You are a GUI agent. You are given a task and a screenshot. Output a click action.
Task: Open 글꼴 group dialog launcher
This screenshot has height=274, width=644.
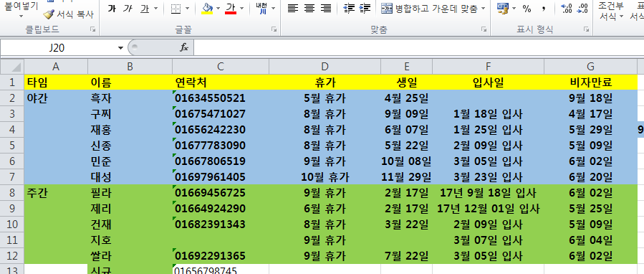tap(274, 29)
